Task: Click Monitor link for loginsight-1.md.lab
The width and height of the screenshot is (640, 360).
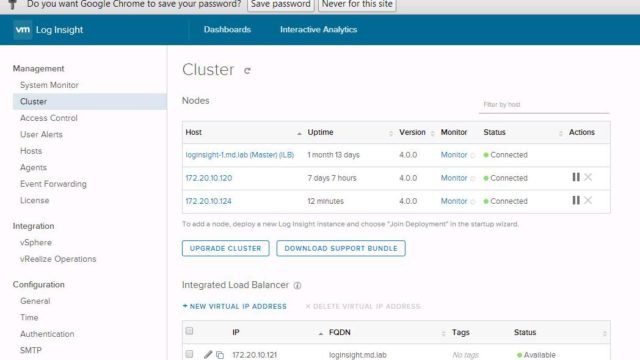Action: point(453,155)
